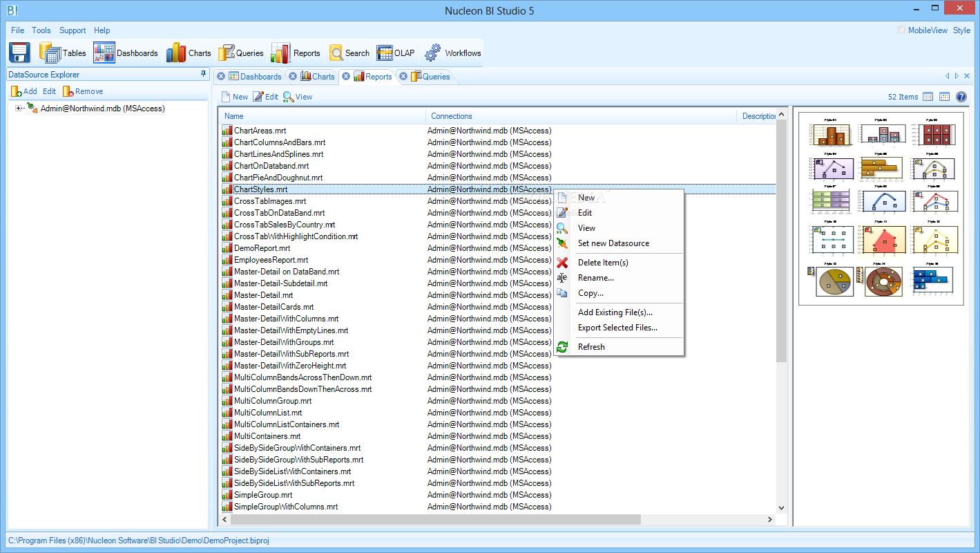The image size is (980, 553).
Task: Switch to details list view icon
Action: (928, 97)
